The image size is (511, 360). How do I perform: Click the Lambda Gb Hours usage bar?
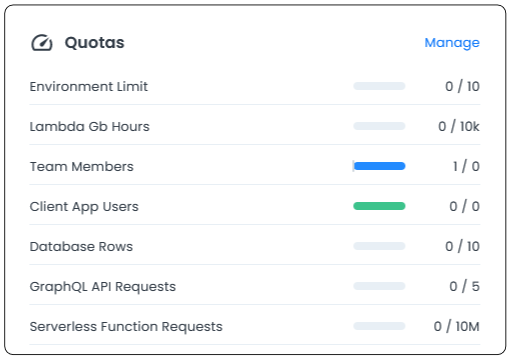379,126
